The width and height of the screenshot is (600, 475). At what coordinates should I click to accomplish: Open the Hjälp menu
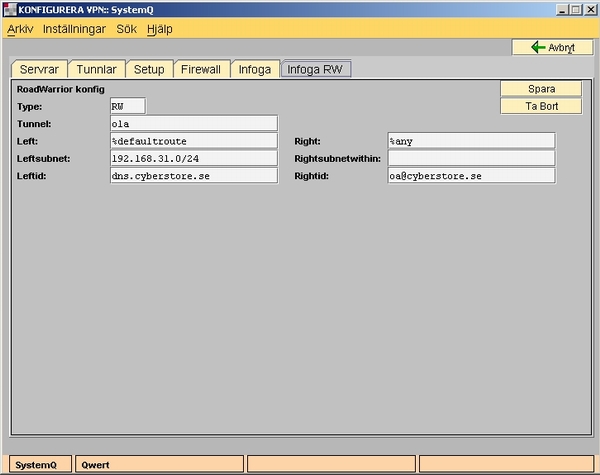pyautogui.click(x=159, y=29)
